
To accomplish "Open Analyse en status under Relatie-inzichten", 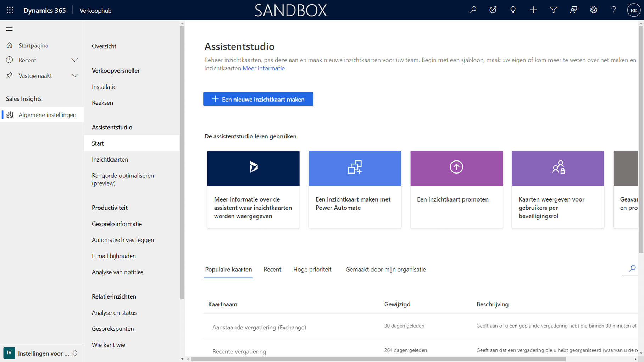I will [x=114, y=313].
